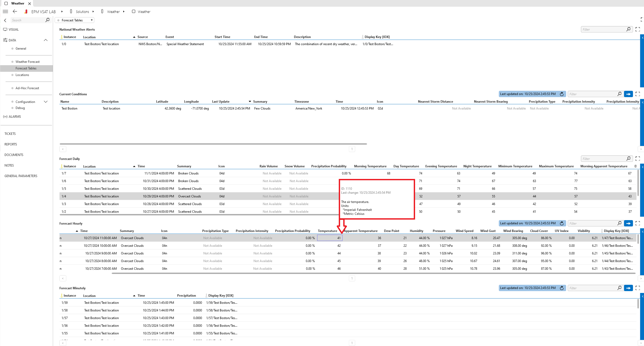Select the VISUAL section in the sidebar
Image resolution: width=644 pixels, height=346 pixels.
click(14, 30)
